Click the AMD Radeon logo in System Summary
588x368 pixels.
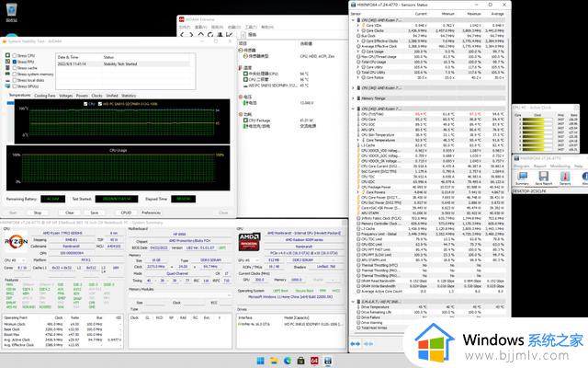[249, 241]
